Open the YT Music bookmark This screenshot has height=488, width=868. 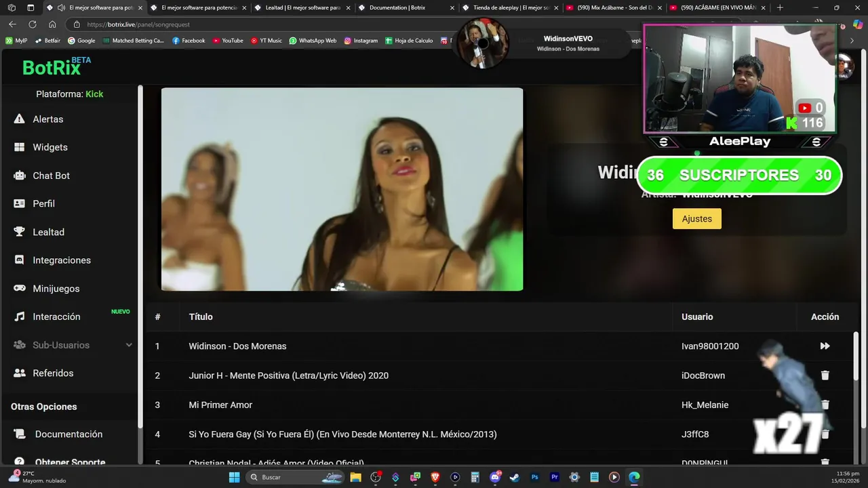point(266,41)
